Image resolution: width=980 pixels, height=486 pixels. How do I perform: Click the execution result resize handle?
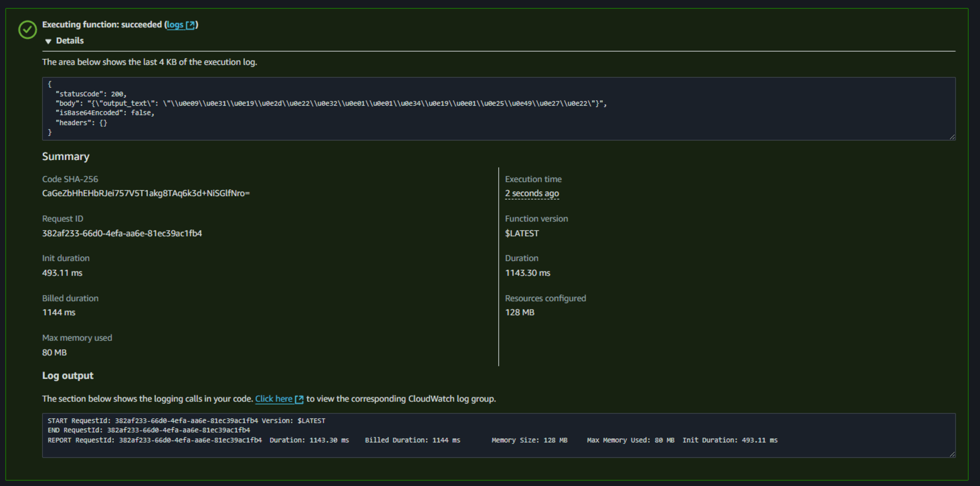coord(952,137)
